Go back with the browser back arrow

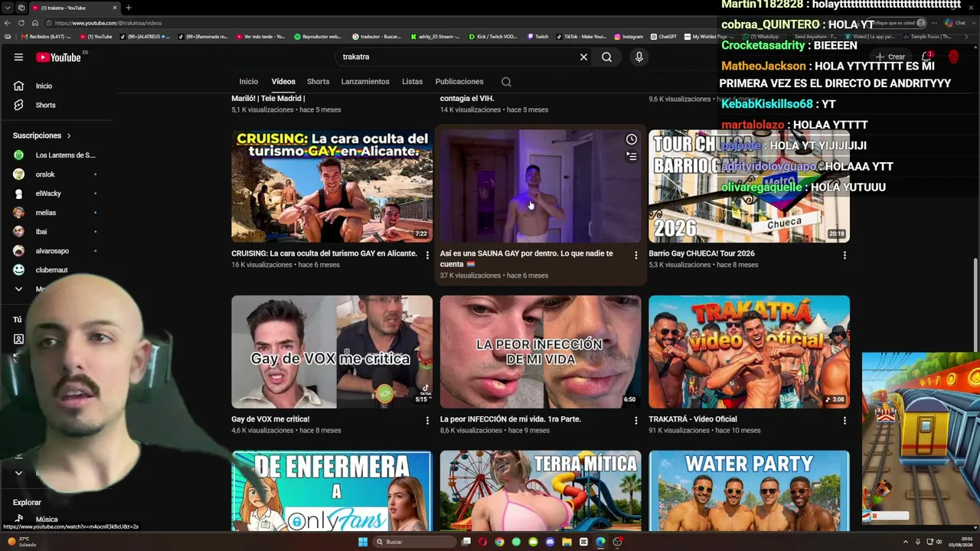8,23
